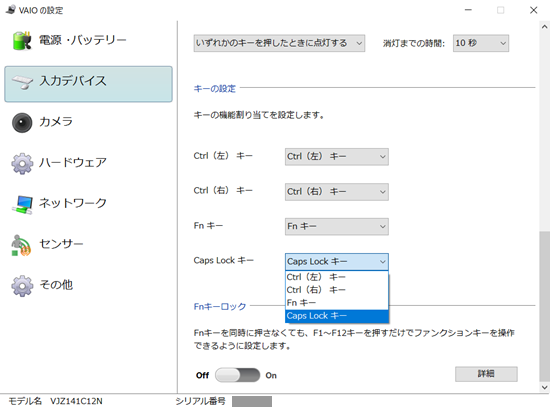Screen dimensions: 550x408
Task: Minimize the VAIO settings window
Action: point(468,10)
